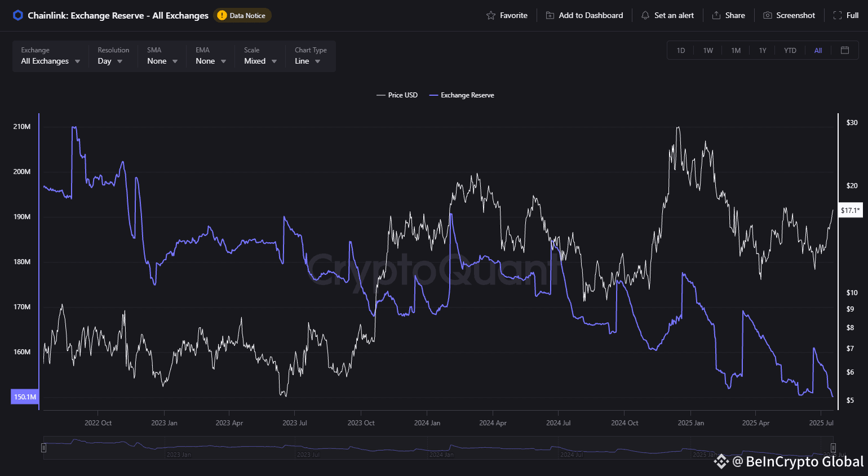The width and height of the screenshot is (868, 476).
Task: Grab the left navigator range handle
Action: [x=43, y=448]
